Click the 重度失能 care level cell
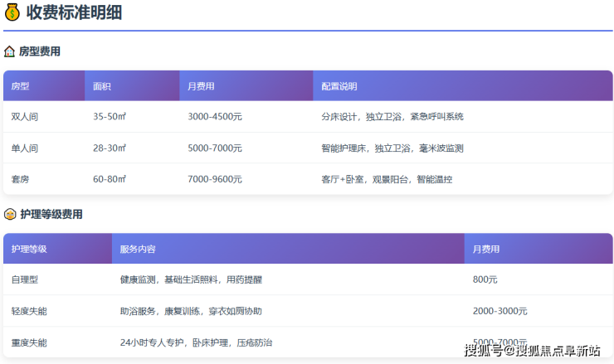Screen dimensions: 614x364 point(29,342)
